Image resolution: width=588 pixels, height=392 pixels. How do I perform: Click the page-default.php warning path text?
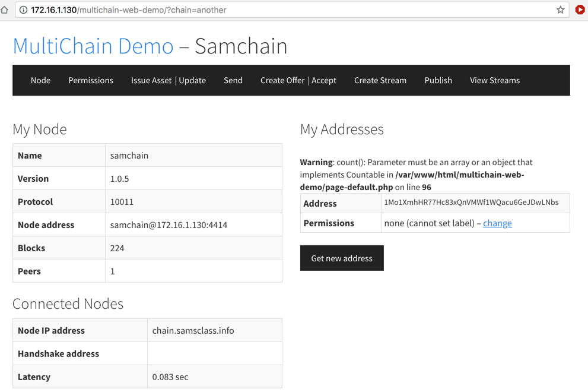point(412,181)
